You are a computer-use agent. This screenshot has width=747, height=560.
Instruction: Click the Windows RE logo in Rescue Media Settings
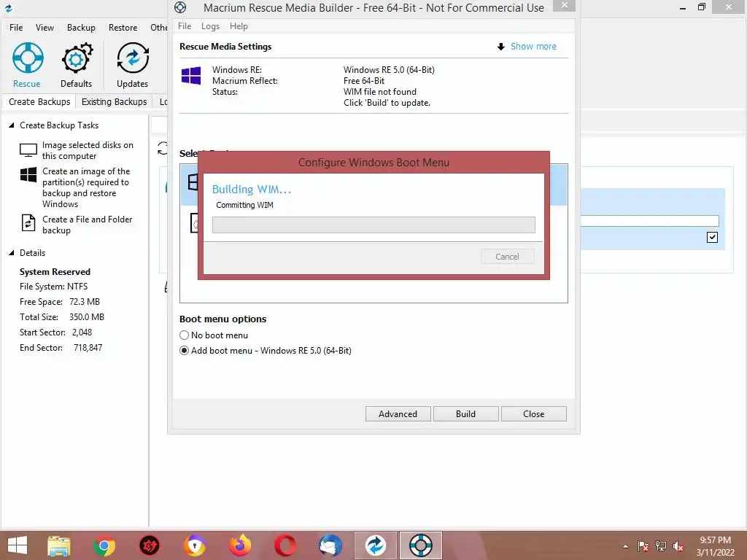click(x=191, y=76)
